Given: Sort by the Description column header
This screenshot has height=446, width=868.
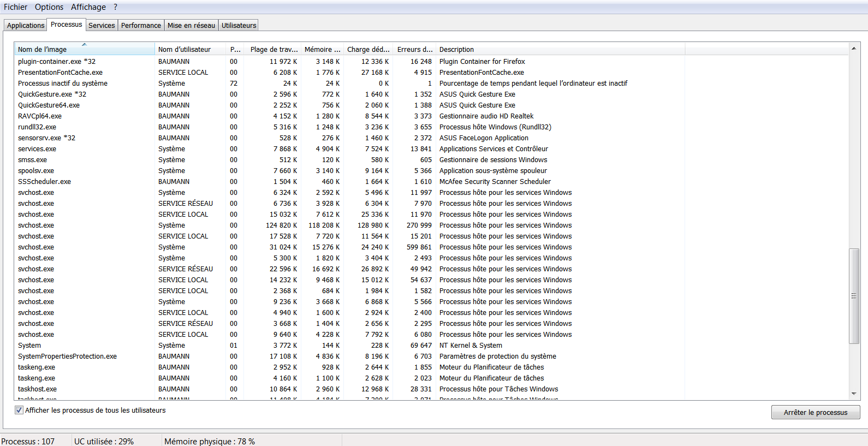Looking at the screenshot, I should 560,50.
